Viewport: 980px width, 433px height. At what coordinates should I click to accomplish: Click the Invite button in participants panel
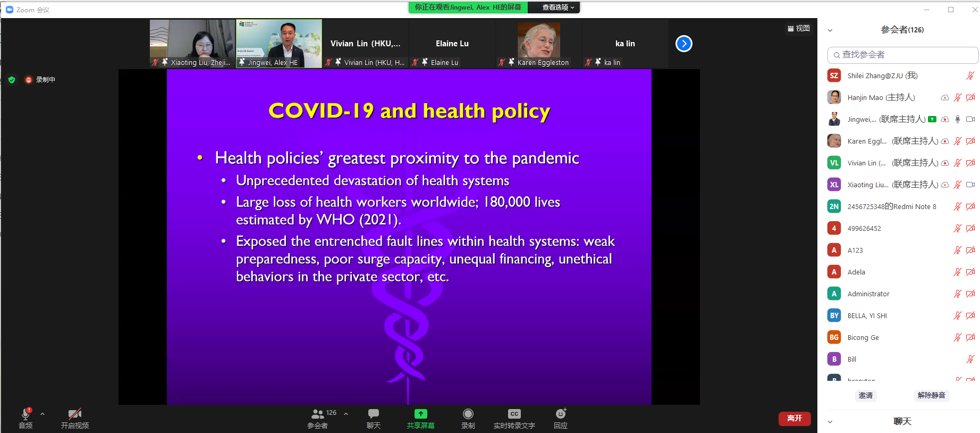(x=866, y=395)
